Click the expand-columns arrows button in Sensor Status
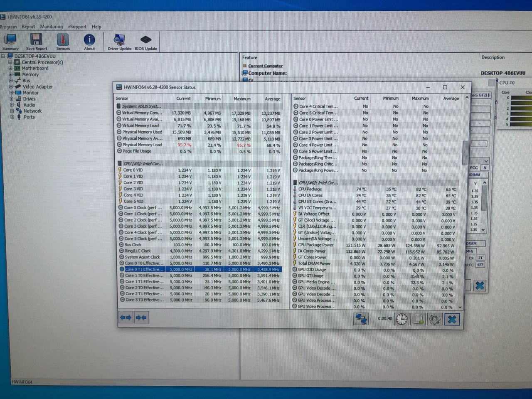The width and height of the screenshot is (532, 399). click(x=126, y=318)
